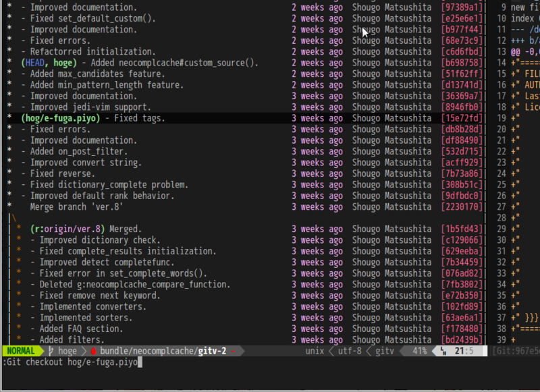Select commit 'Improved jedi-vim support.'

[90, 107]
